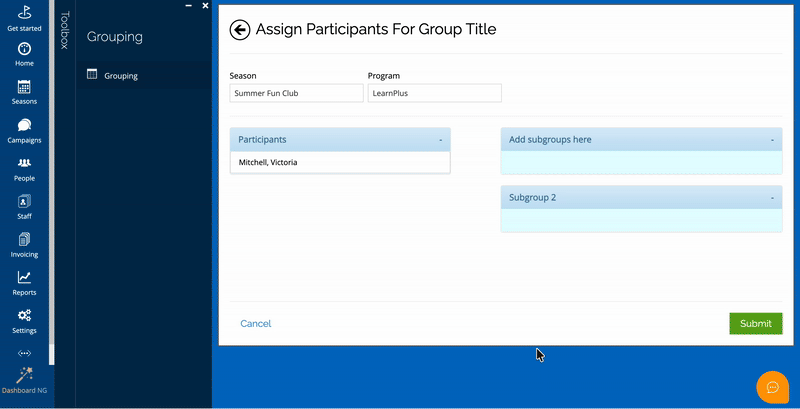
Task: Open Campaigns in the sidebar
Action: (x=24, y=129)
